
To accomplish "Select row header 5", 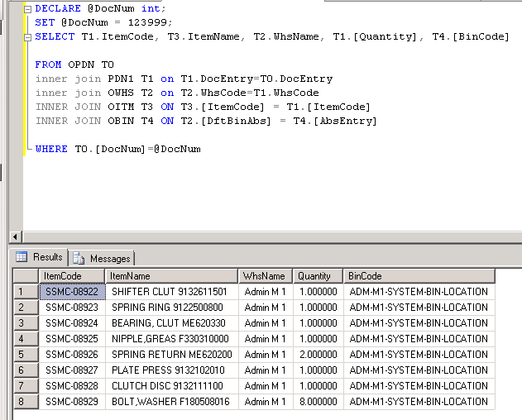I will 26,355.
